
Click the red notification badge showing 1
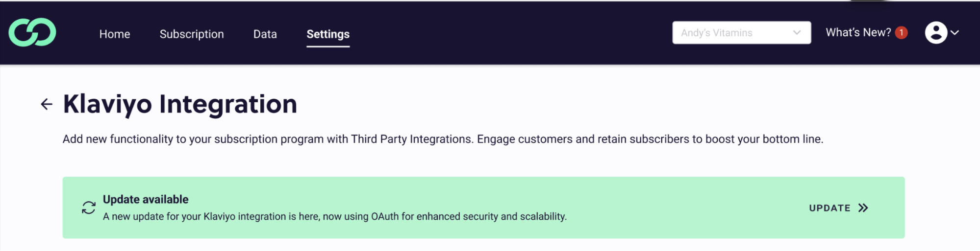point(901,33)
